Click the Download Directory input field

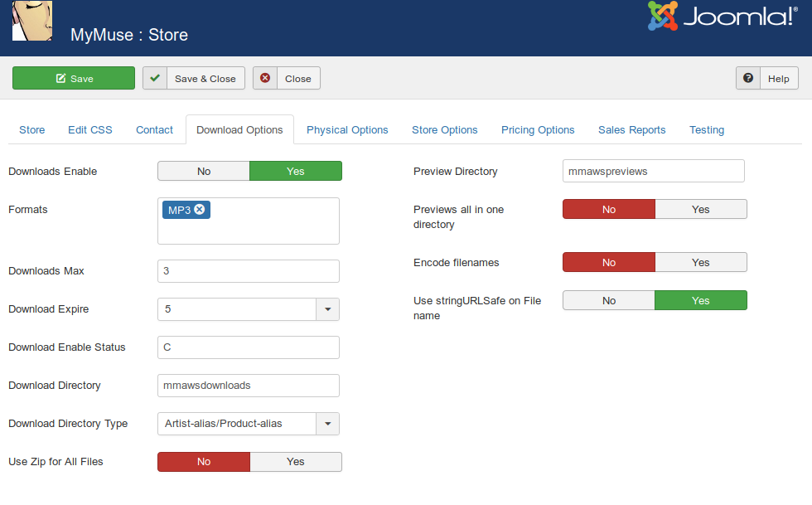point(248,386)
